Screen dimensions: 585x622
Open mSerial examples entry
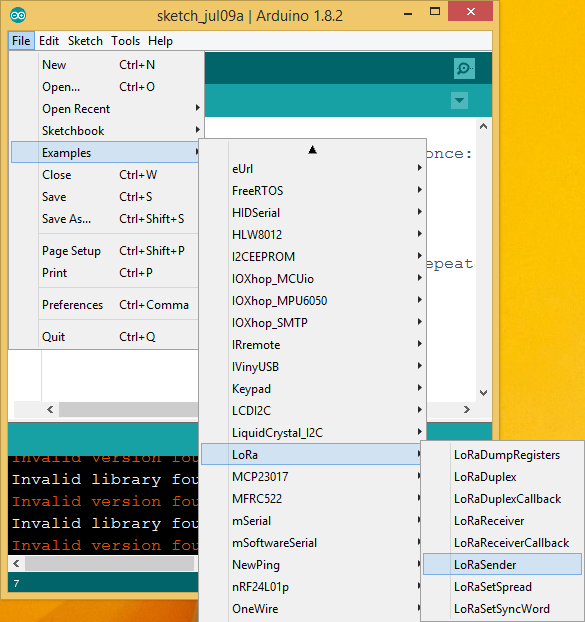coord(313,520)
